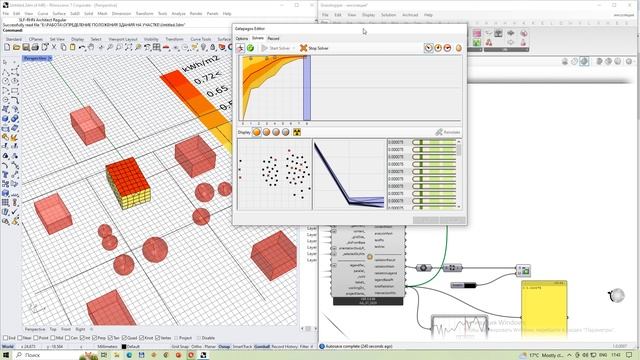
Task: Click the red gauge icon in Galapagos
Action: pyautogui.click(x=448, y=48)
